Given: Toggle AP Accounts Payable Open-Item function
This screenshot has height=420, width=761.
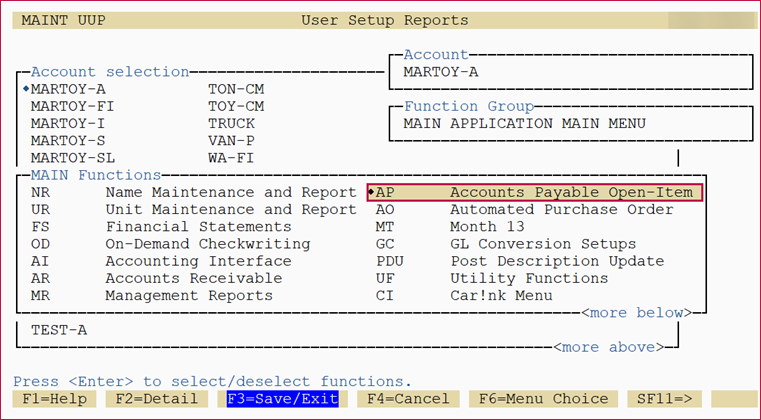Looking at the screenshot, I should [x=535, y=192].
